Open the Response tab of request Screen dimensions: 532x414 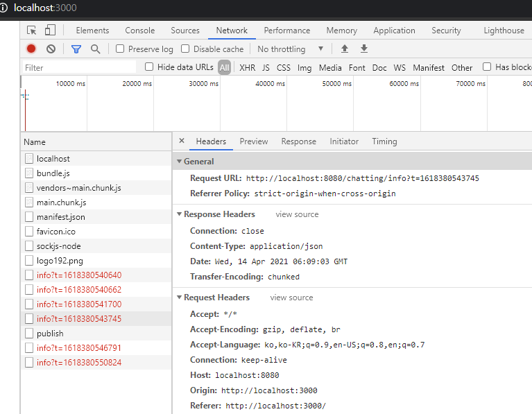(x=298, y=141)
